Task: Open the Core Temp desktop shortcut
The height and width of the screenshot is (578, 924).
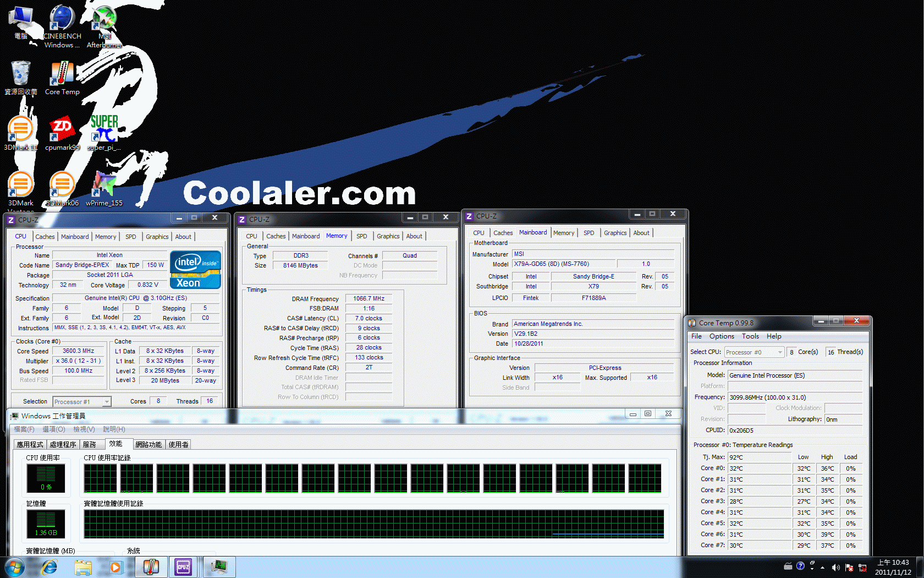Action: tap(62, 78)
